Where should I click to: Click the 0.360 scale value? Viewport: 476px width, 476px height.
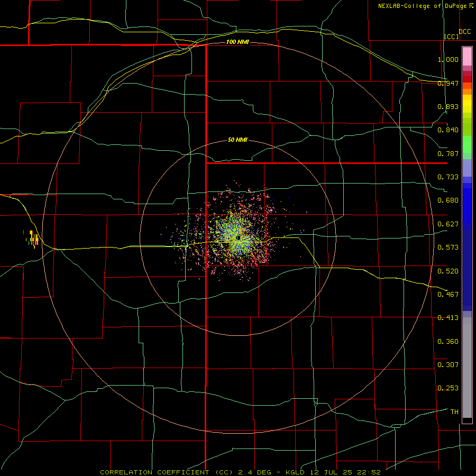click(x=448, y=342)
